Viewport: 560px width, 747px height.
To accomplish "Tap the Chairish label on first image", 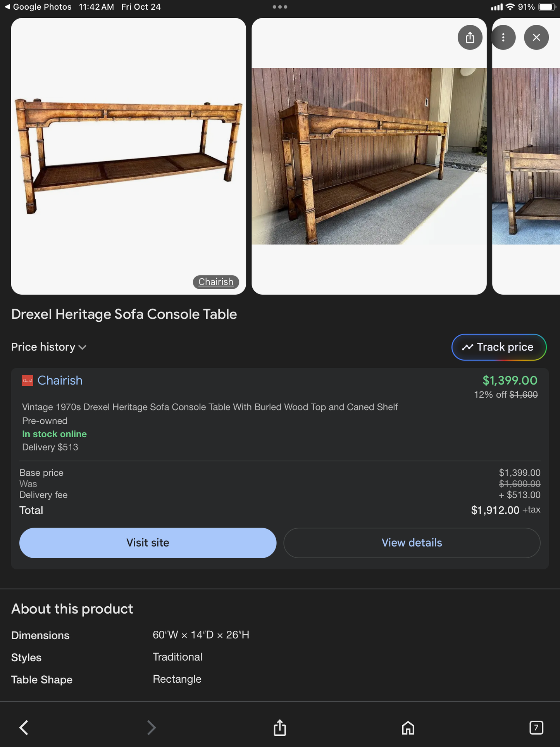I will pos(216,282).
